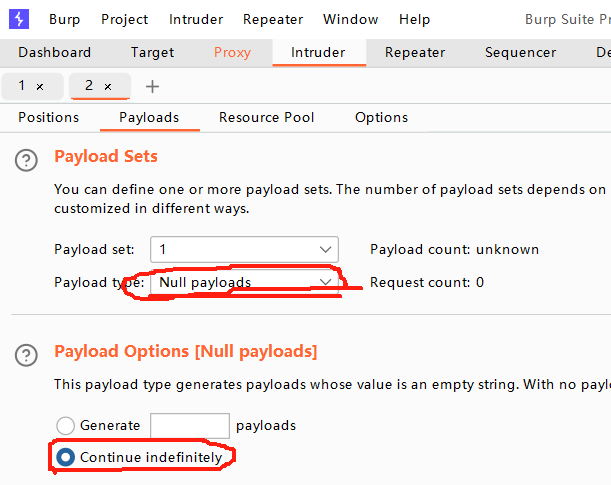The width and height of the screenshot is (611, 485).
Task: Open Payload Options help question icon
Action: tap(29, 354)
